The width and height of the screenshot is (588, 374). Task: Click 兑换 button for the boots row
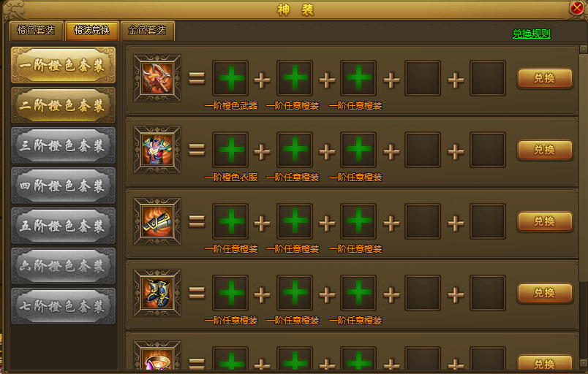coord(545,293)
